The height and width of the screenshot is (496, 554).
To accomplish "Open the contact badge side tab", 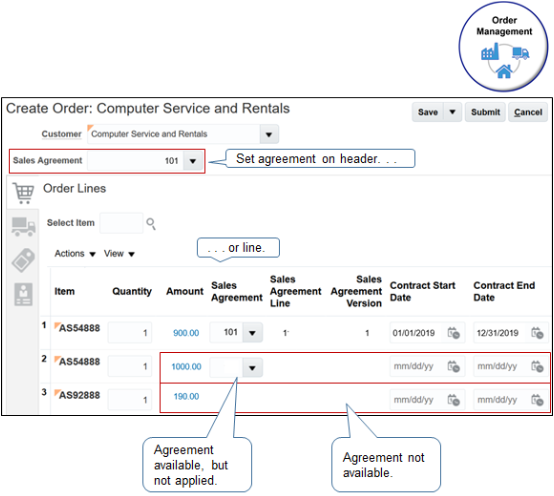I will [x=23, y=294].
